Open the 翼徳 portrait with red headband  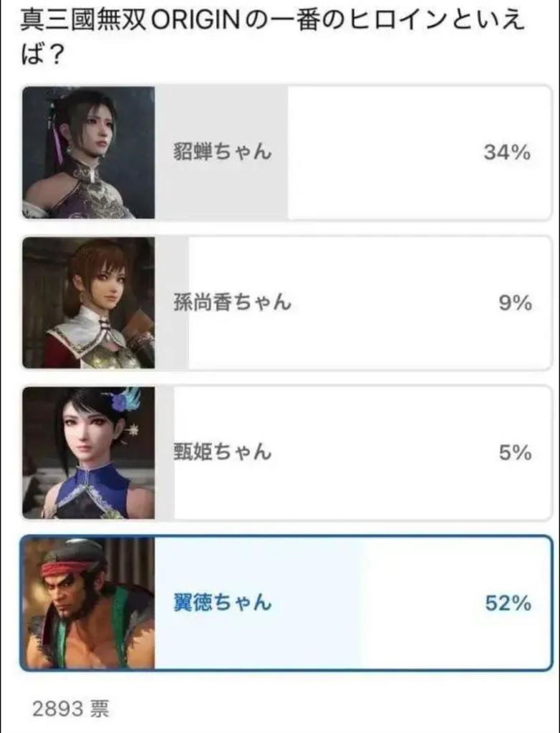click(88, 603)
